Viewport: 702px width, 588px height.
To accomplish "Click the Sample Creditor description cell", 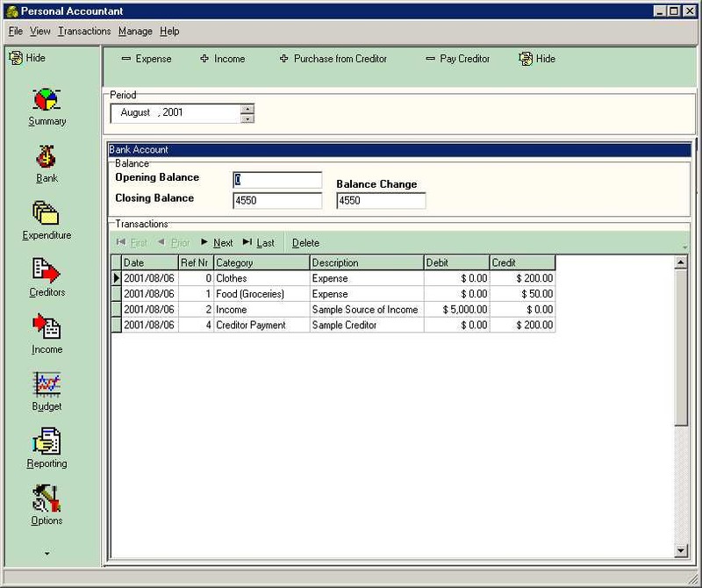I will (x=366, y=325).
